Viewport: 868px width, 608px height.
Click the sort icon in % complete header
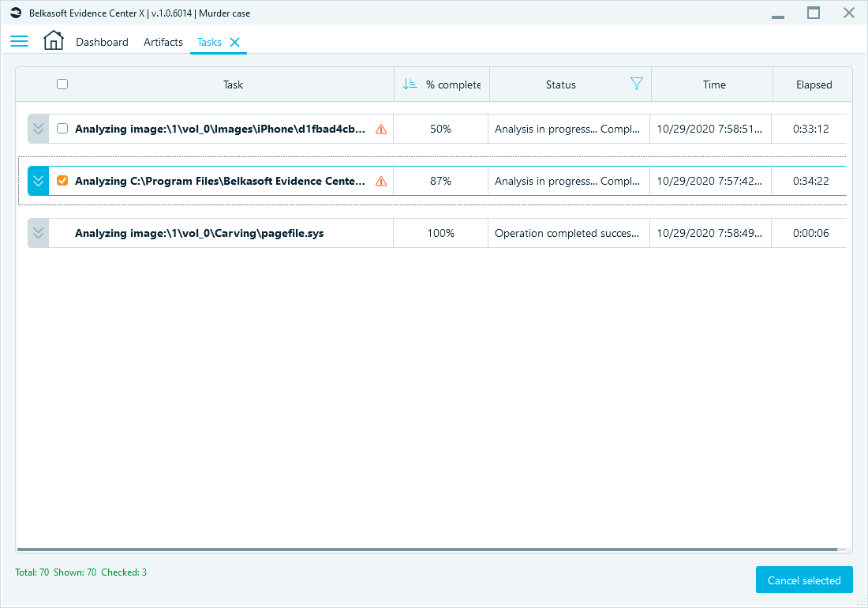(x=410, y=84)
